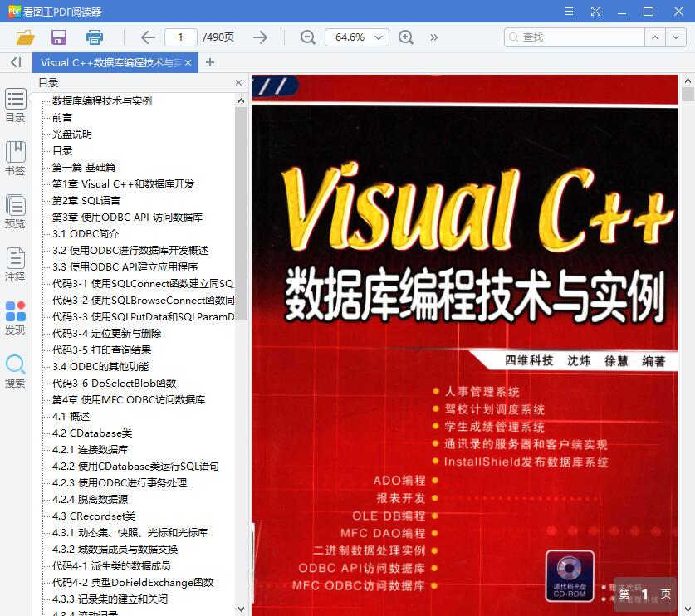Screen dimensions: 695x616
Task: Select 4.2.4 脱离数据源 entry
Action: [90, 500]
